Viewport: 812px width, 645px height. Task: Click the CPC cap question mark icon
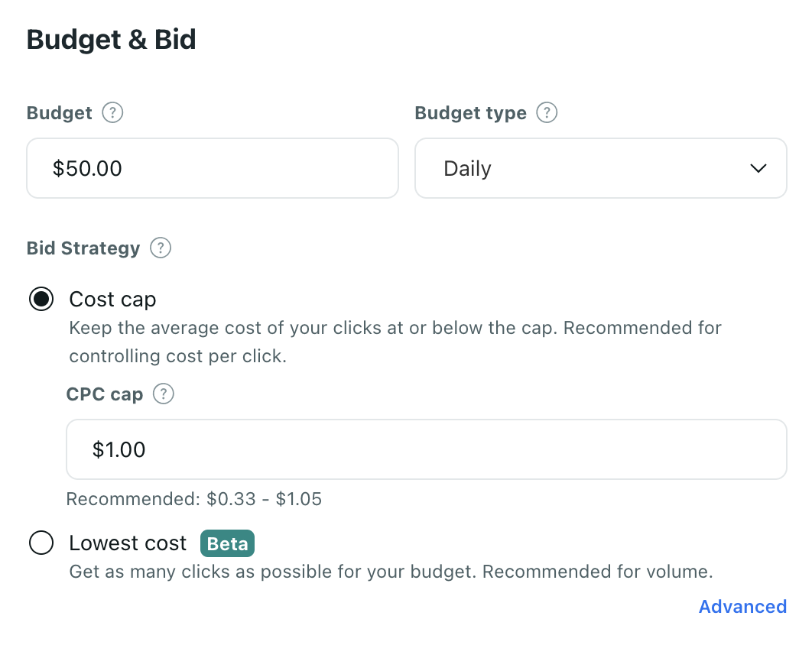click(163, 394)
